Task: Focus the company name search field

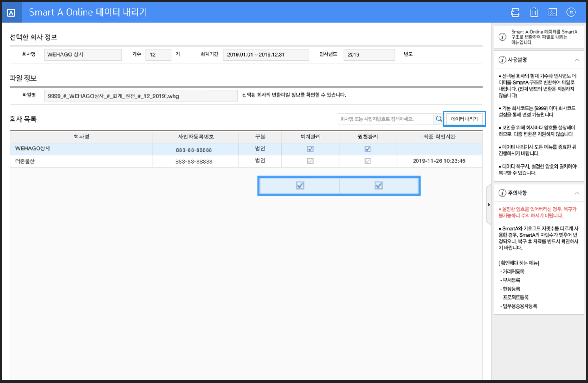Action: click(x=385, y=119)
